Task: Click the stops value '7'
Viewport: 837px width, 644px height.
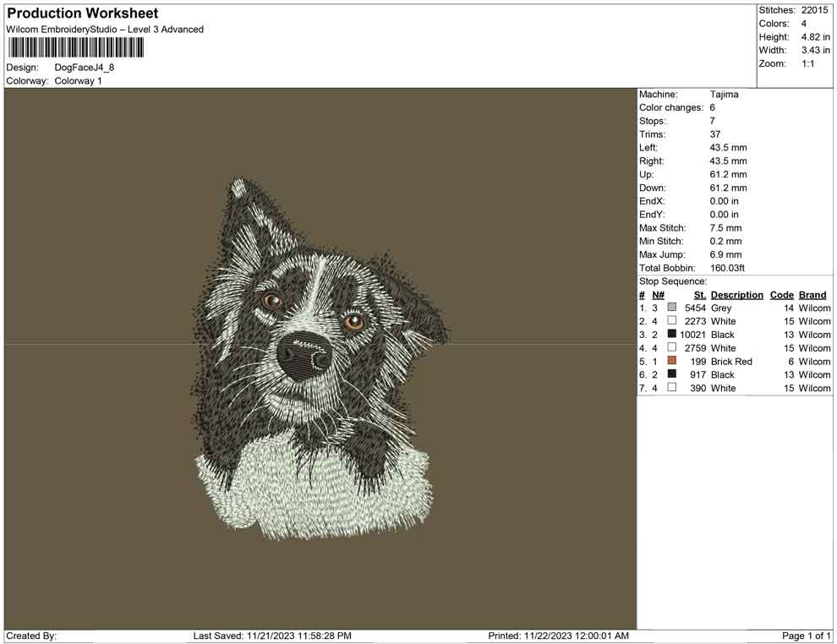Action: click(x=712, y=121)
